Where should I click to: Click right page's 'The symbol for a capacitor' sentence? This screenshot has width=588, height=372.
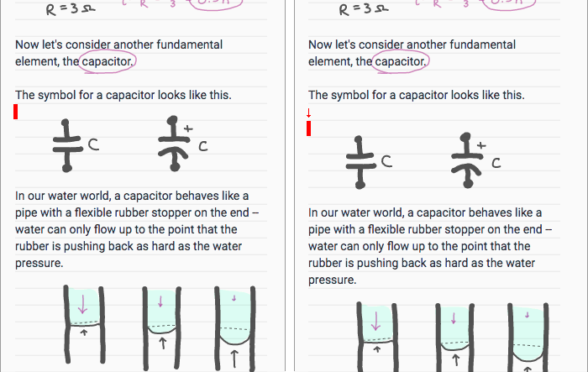point(417,95)
